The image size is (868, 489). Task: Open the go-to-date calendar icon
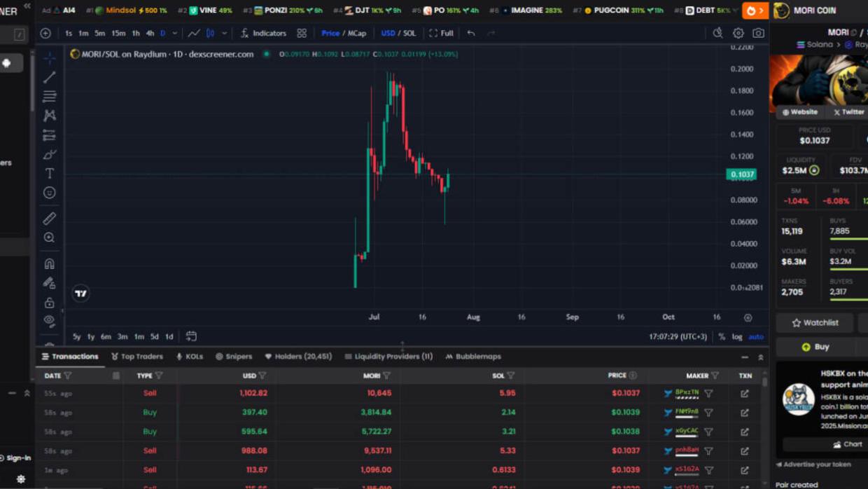[191, 336]
